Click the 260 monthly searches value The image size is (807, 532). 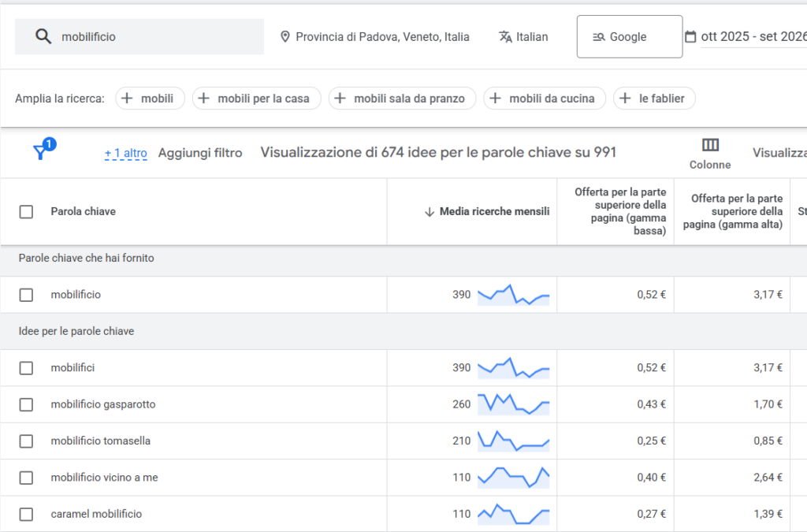(462, 404)
